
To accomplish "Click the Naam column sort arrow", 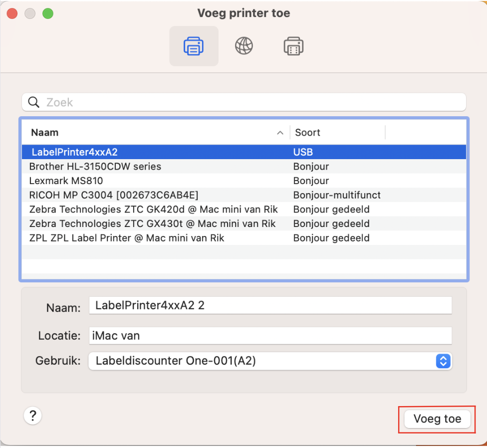I will tap(280, 133).
